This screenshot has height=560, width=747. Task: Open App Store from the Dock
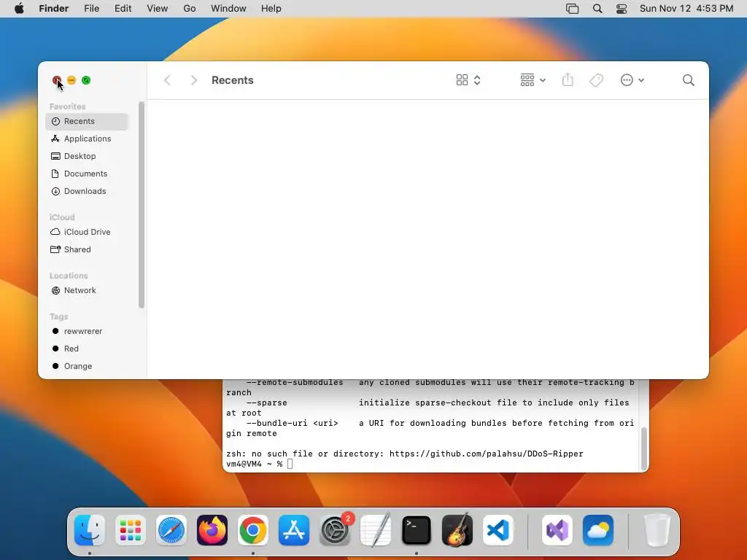pos(294,530)
